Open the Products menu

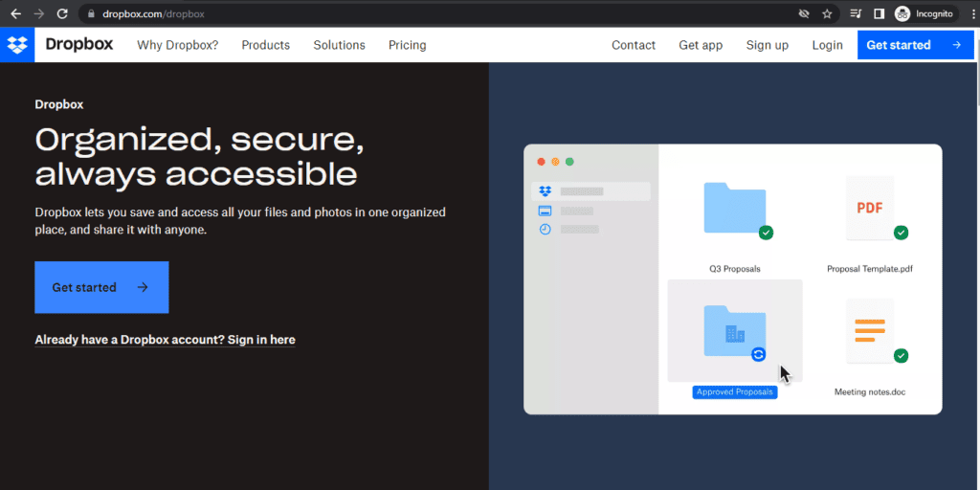pyautogui.click(x=266, y=45)
